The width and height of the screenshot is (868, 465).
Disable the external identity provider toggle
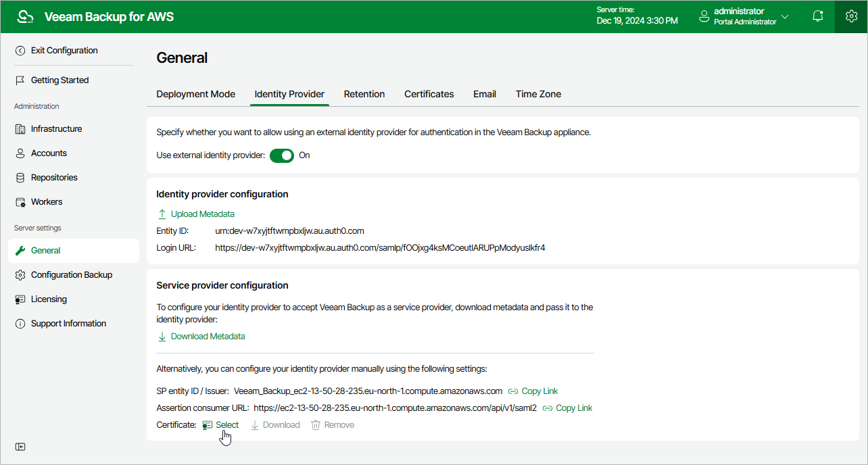click(x=281, y=155)
